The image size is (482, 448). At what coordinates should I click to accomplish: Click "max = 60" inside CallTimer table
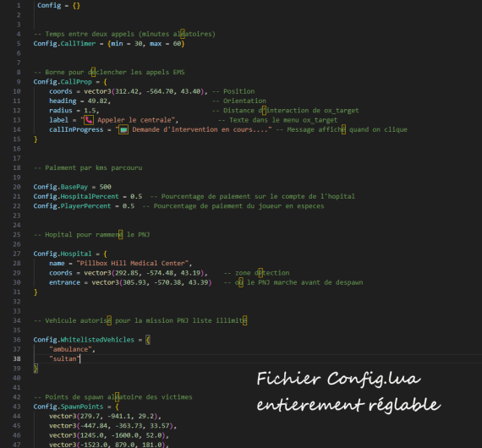pos(165,44)
